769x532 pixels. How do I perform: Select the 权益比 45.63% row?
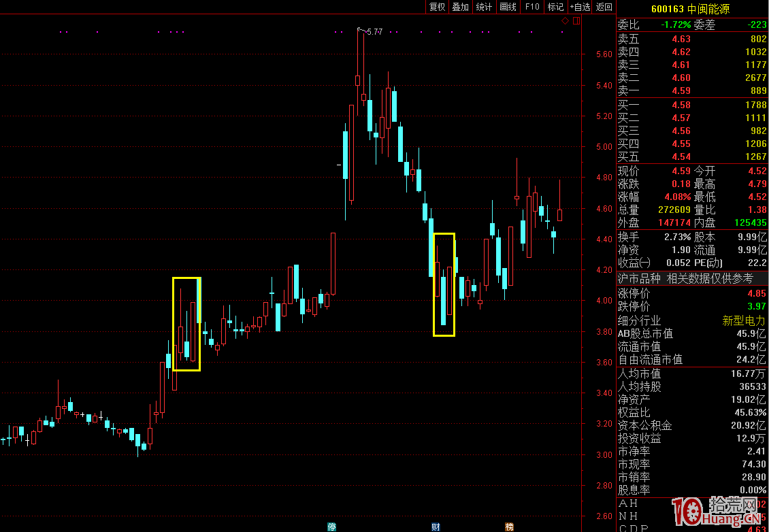click(692, 412)
